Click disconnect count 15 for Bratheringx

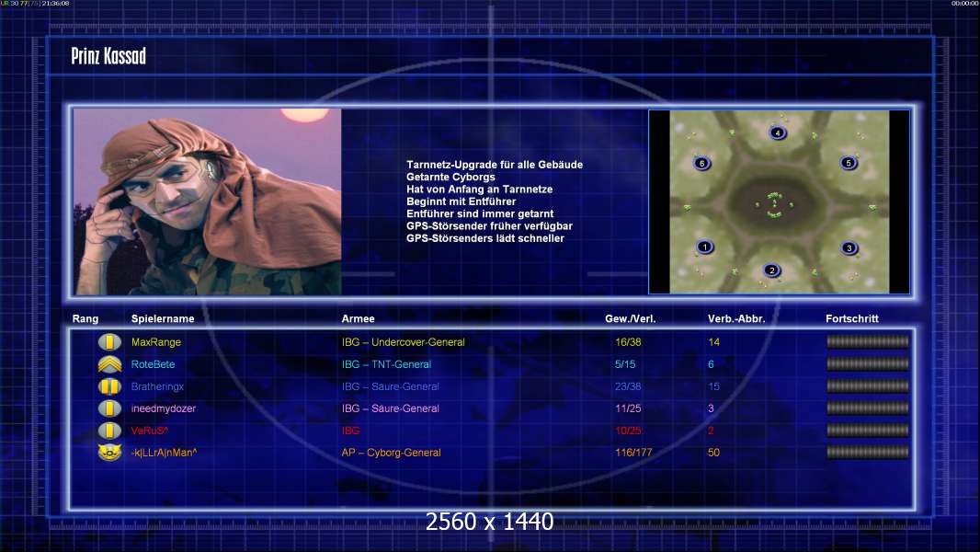[x=713, y=387]
